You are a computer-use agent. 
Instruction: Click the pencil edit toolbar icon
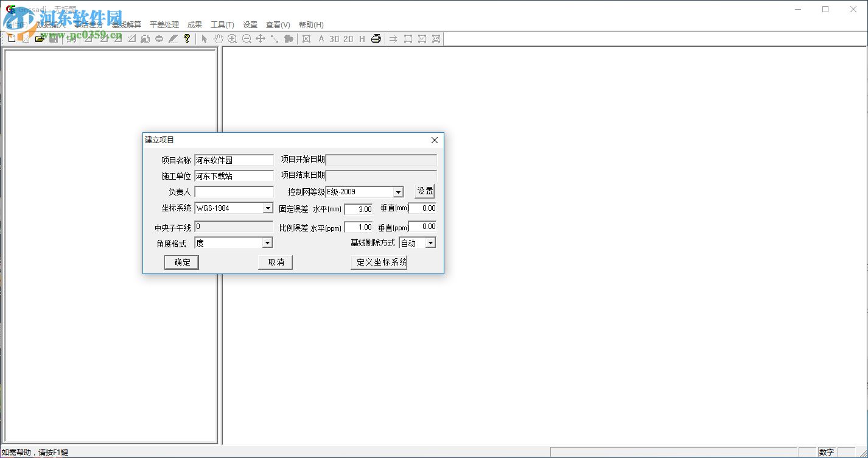[173, 38]
